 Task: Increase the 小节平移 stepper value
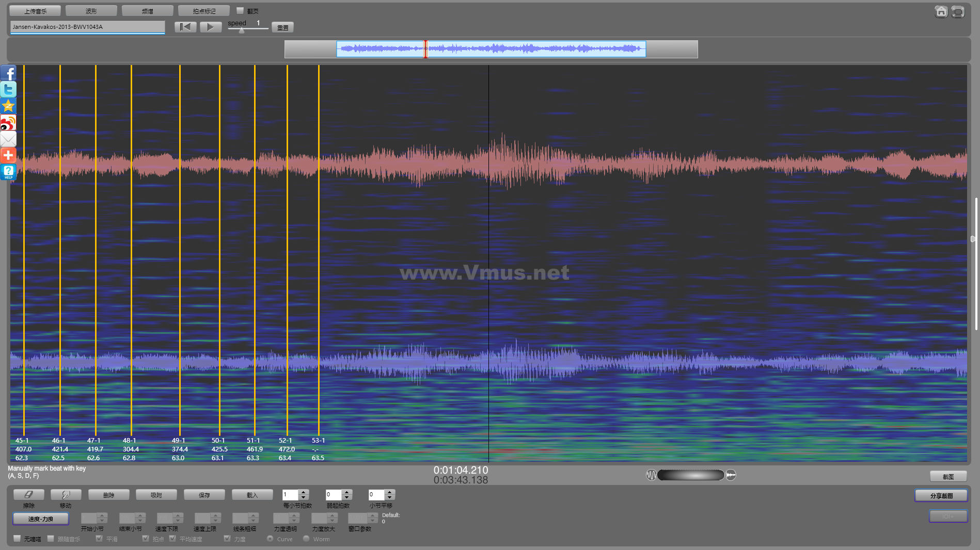390,492
